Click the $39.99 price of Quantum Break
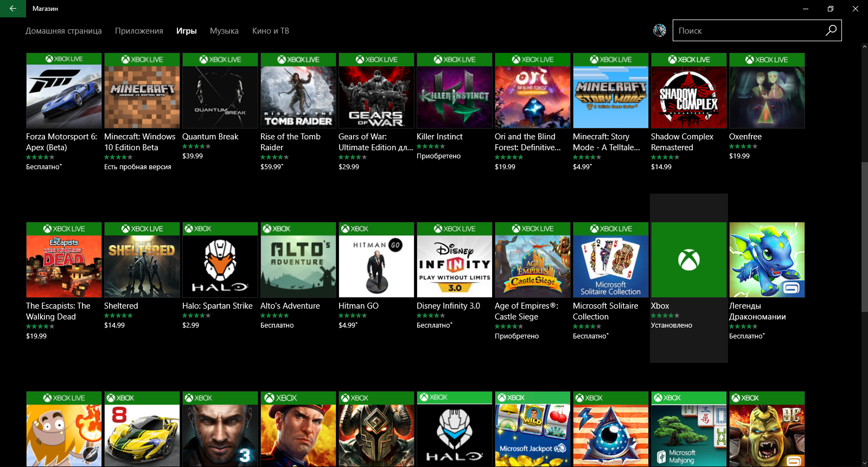The width and height of the screenshot is (868, 467). coord(193,156)
